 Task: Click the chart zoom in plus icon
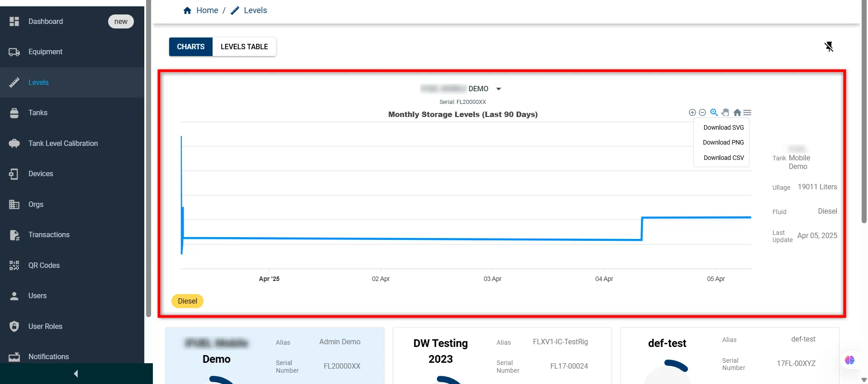(x=692, y=112)
